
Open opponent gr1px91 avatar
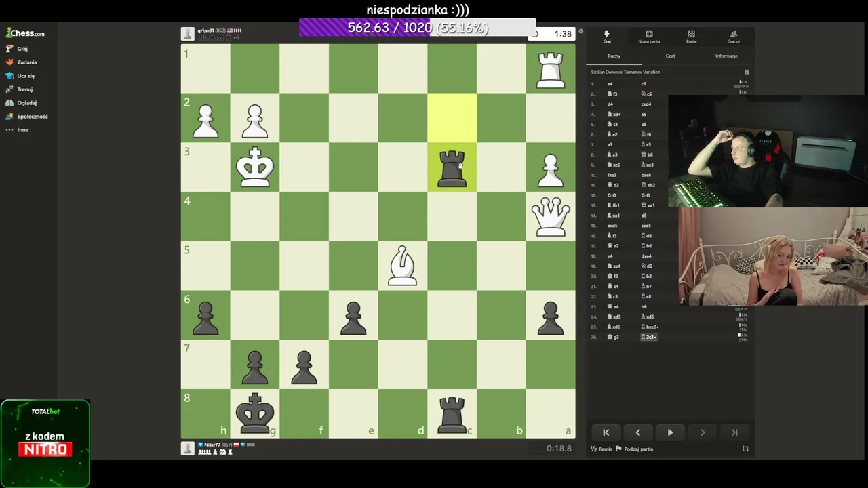tap(188, 34)
